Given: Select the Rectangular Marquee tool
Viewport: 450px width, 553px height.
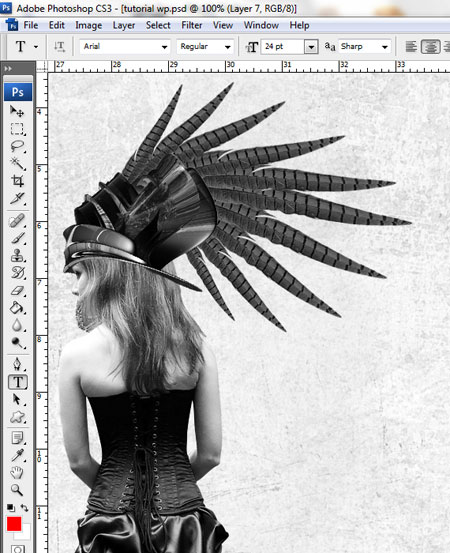Looking at the screenshot, I should (17, 129).
